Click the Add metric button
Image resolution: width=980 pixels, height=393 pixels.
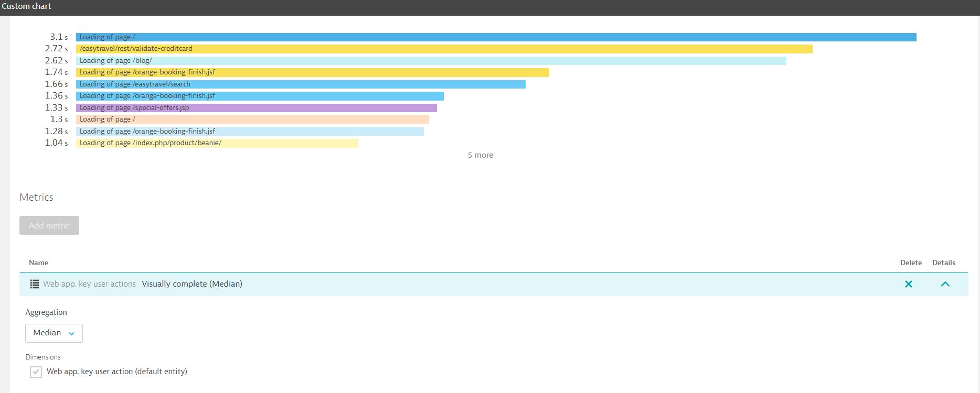tap(49, 225)
